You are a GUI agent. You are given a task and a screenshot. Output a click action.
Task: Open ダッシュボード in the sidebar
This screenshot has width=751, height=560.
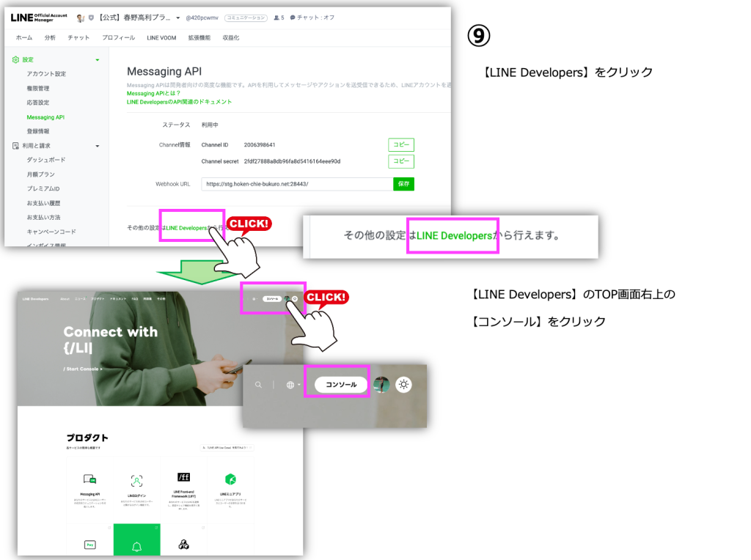click(46, 160)
